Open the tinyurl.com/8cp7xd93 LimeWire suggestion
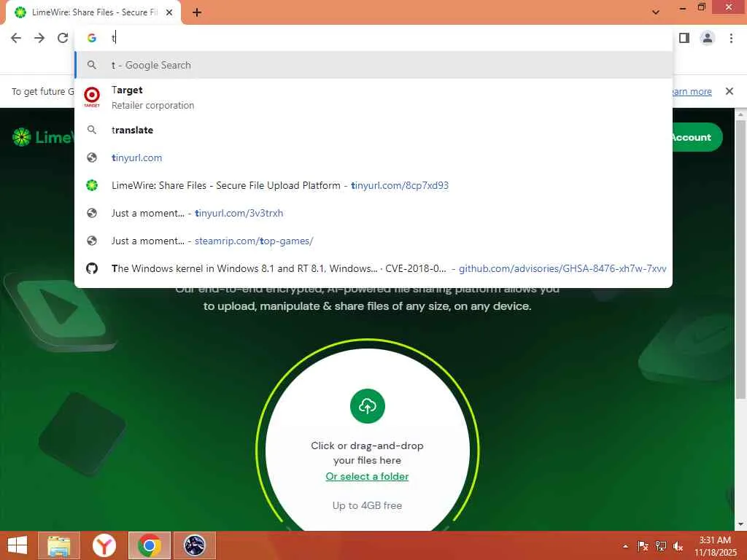This screenshot has width=747, height=560. point(373,185)
